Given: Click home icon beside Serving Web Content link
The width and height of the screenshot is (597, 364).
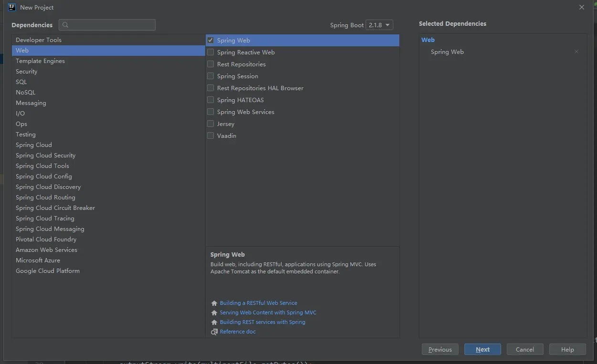Looking at the screenshot, I should click(214, 313).
